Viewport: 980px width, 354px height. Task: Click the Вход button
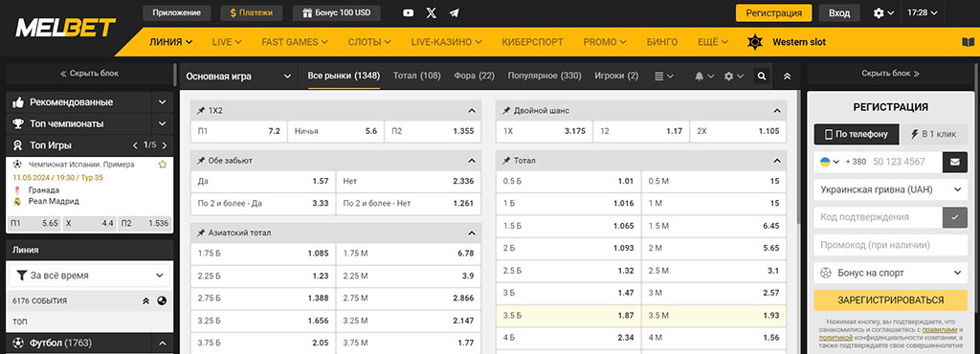(x=838, y=13)
